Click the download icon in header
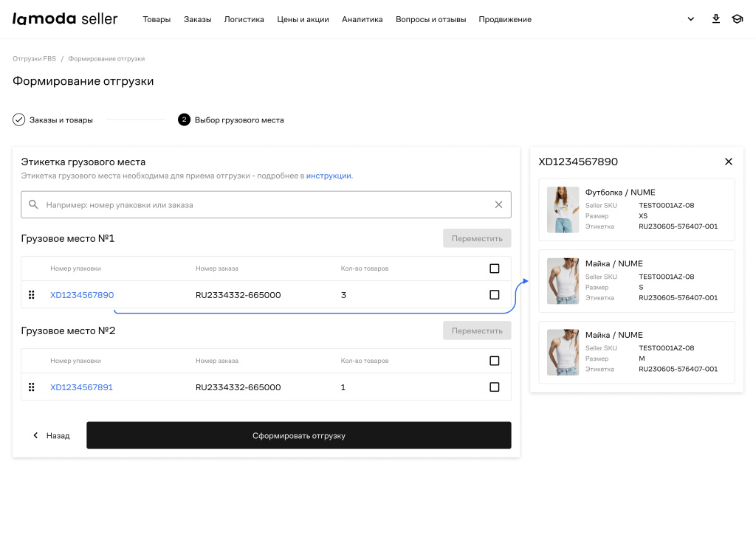 pos(715,19)
